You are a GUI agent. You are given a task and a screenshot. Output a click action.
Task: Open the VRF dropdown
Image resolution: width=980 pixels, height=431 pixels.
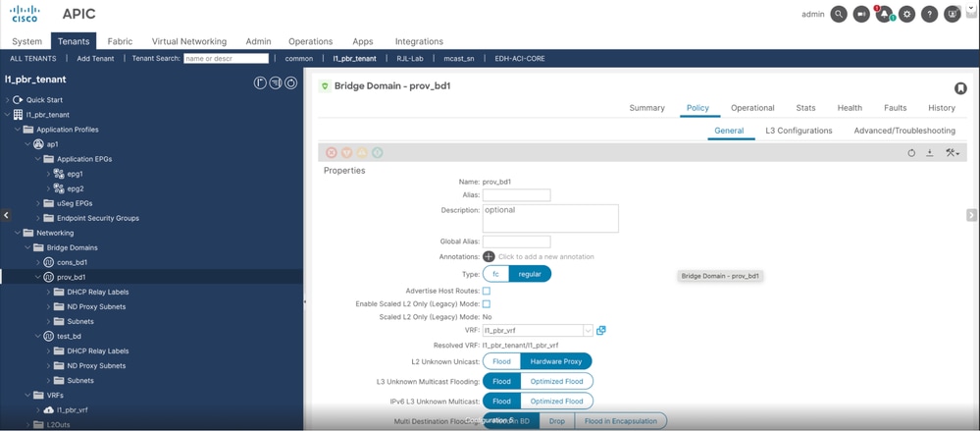[588, 330]
